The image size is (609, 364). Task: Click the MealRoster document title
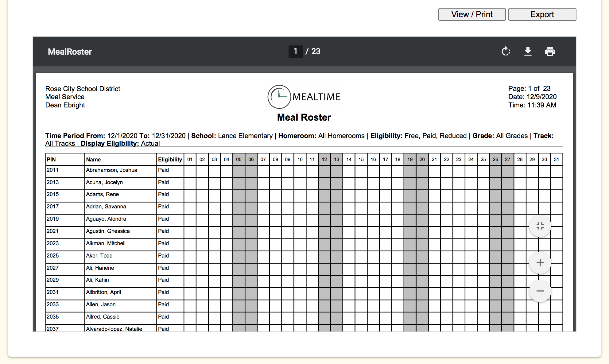pyautogui.click(x=70, y=52)
